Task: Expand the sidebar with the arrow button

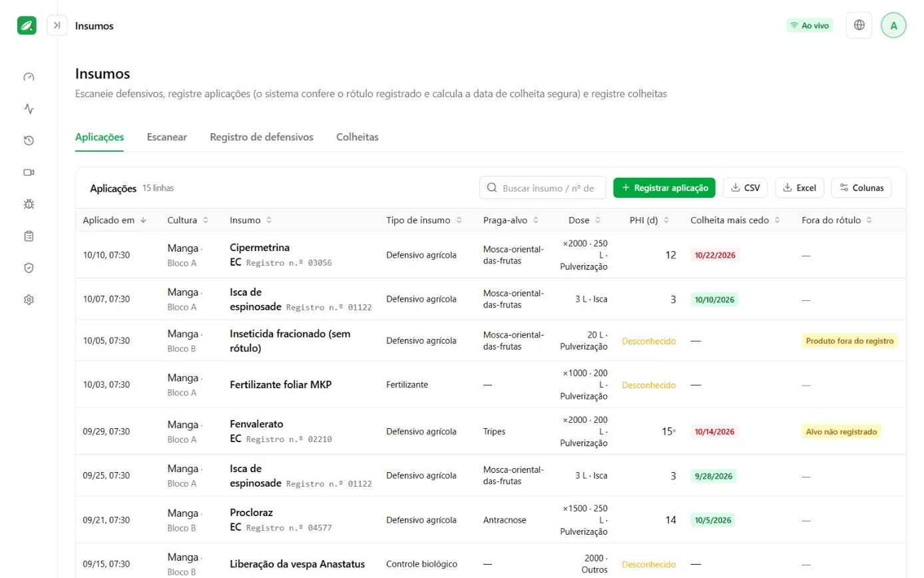Action: [57, 25]
